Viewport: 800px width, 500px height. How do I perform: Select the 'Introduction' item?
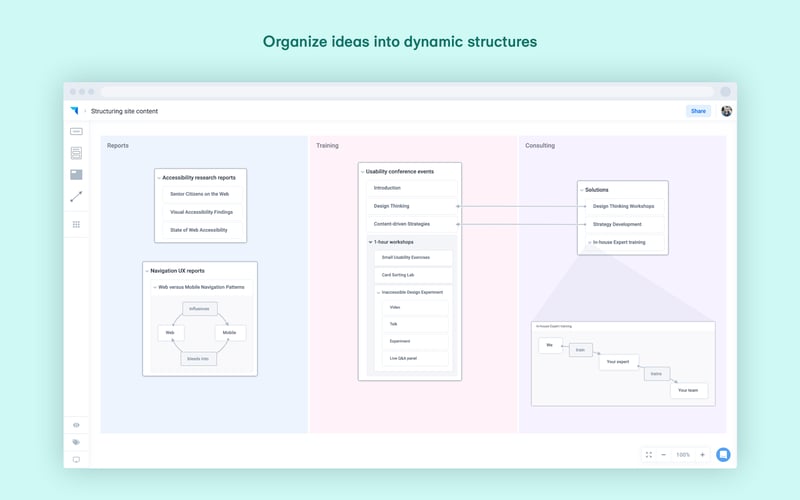click(x=412, y=188)
